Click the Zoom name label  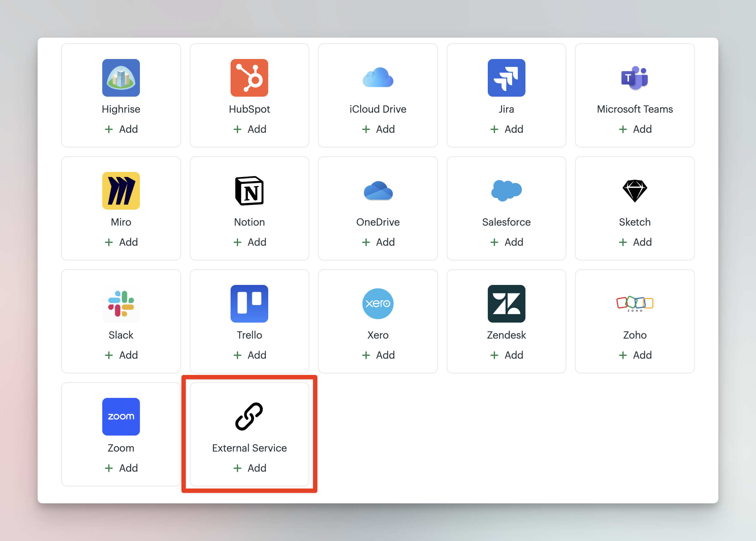pyautogui.click(x=121, y=448)
